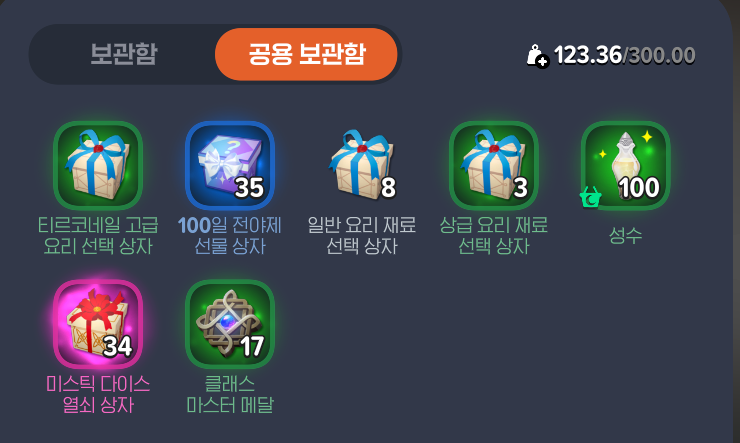
Task: Click the 클래스 마스터 메달 text label
Action: click(x=230, y=394)
